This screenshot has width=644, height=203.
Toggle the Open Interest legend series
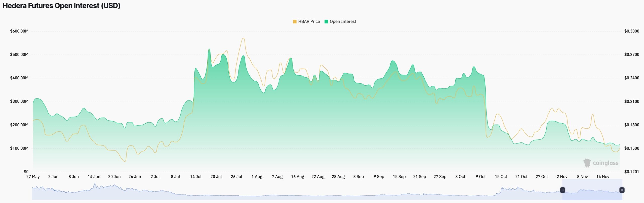pos(340,22)
